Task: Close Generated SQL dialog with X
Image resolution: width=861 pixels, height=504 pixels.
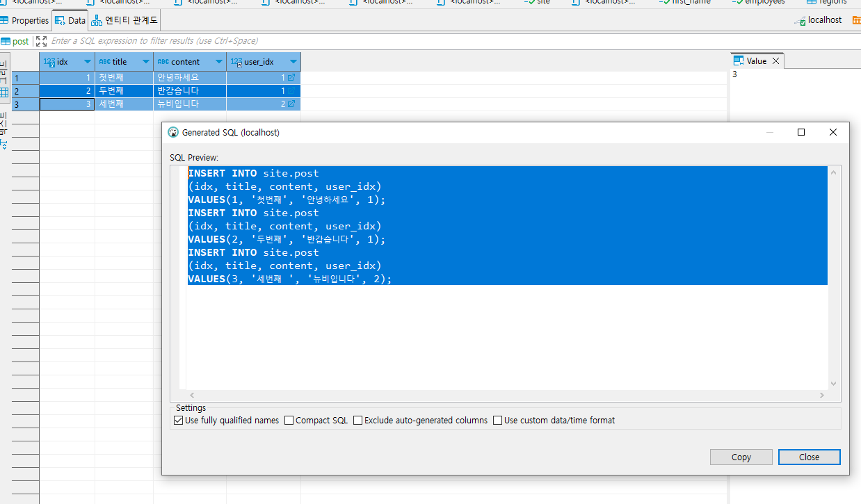Action: pyautogui.click(x=833, y=132)
